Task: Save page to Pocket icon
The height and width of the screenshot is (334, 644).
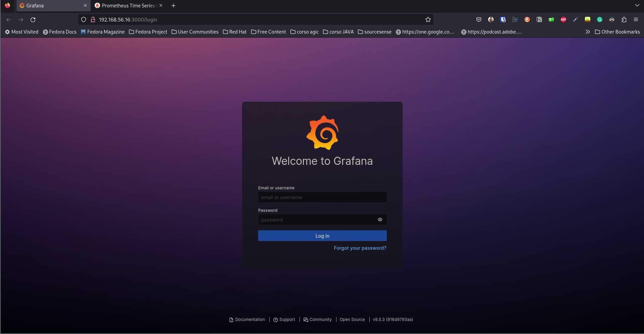Action: click(479, 19)
